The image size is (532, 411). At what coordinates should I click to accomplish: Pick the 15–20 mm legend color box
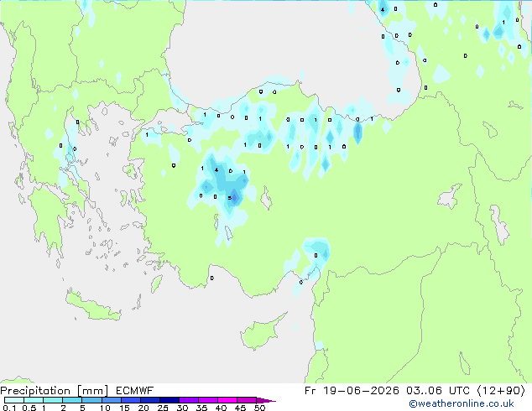[131, 400]
